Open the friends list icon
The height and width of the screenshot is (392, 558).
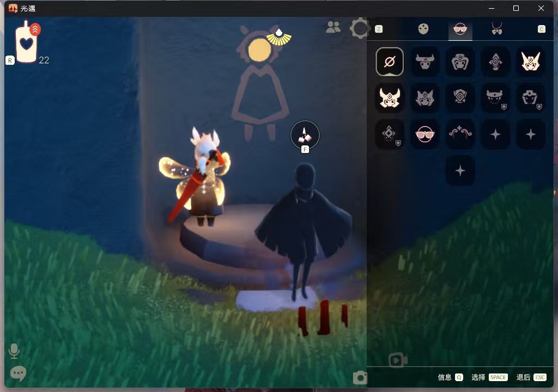[333, 27]
